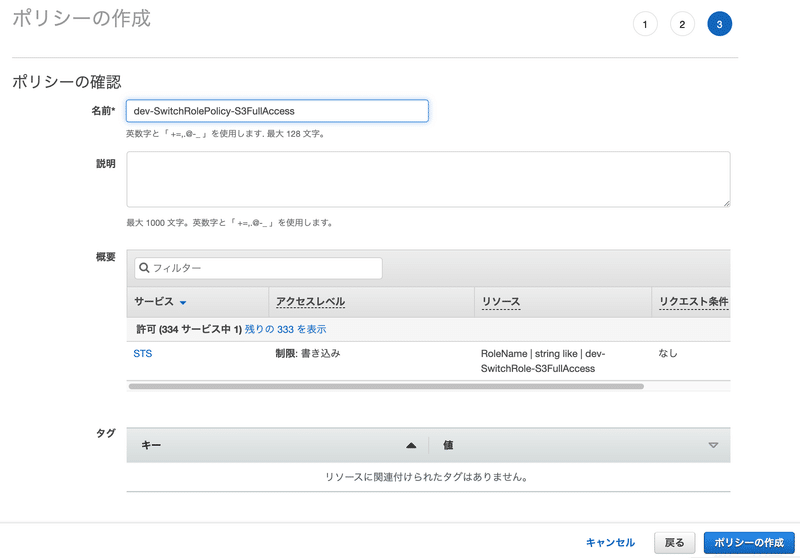Viewport: 800px width, 558px height.
Task: Click the magnifier icon in filter box
Action: [144, 268]
